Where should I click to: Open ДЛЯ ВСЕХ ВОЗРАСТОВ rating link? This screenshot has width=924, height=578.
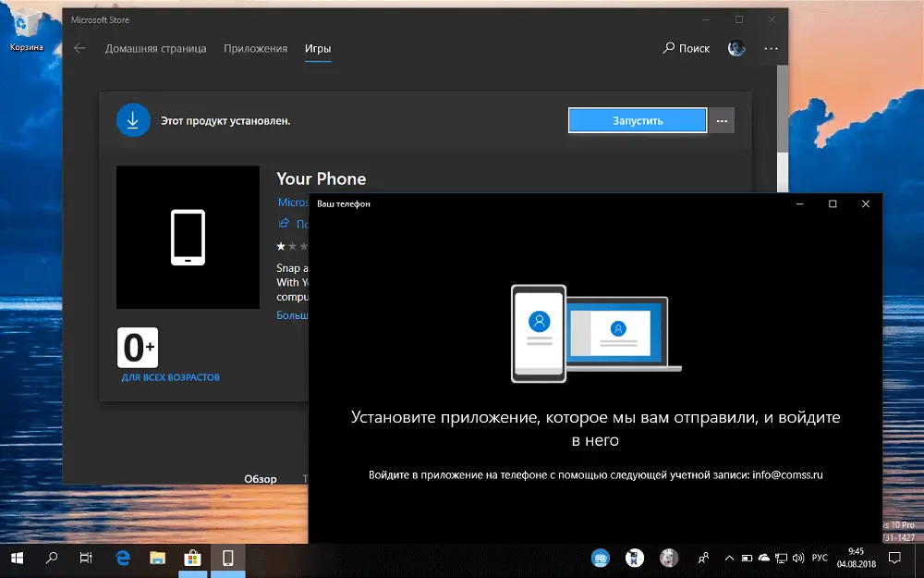pyautogui.click(x=170, y=377)
